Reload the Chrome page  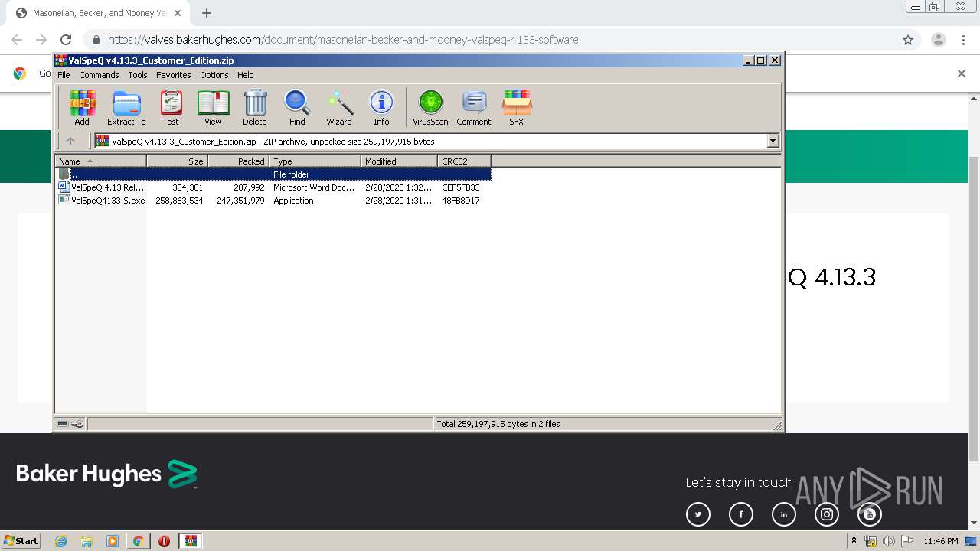point(66,40)
